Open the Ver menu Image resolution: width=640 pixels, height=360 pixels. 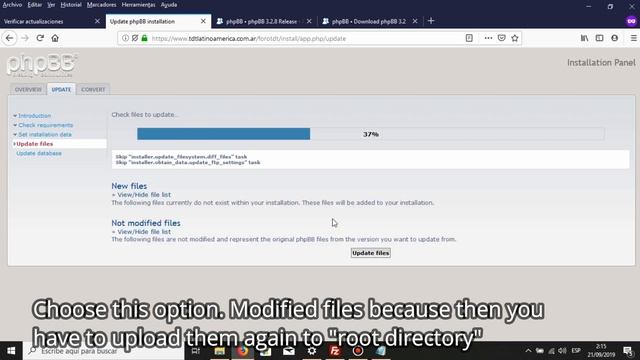point(51,5)
